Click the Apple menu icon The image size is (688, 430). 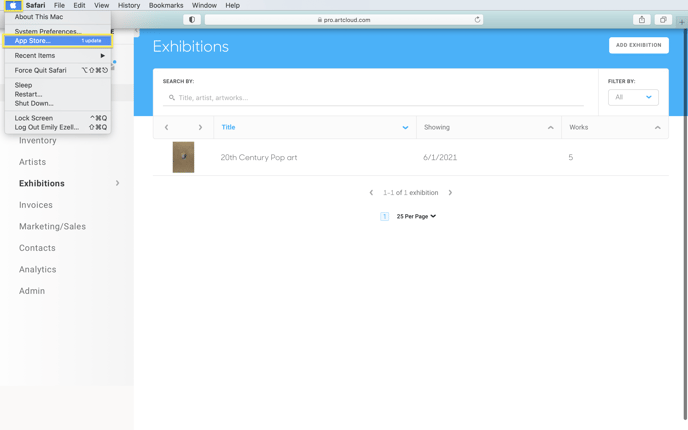[x=13, y=5]
